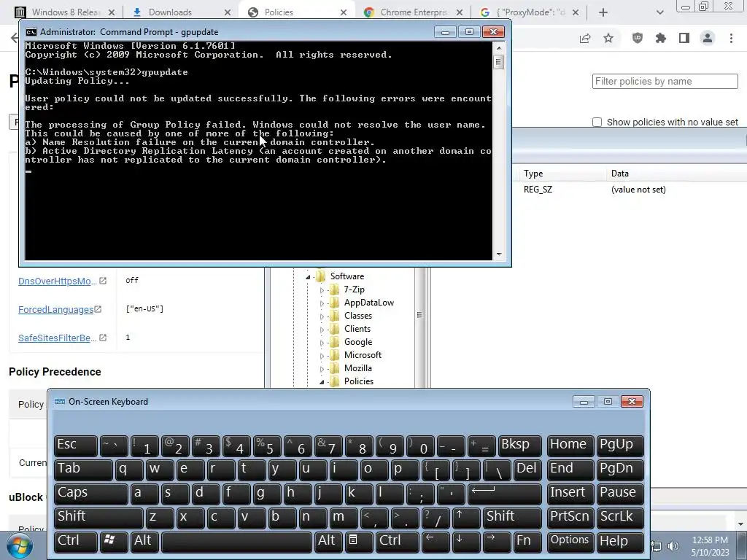Click the share page icon in address bar
Screen dimensions: 747x560
coord(585,38)
